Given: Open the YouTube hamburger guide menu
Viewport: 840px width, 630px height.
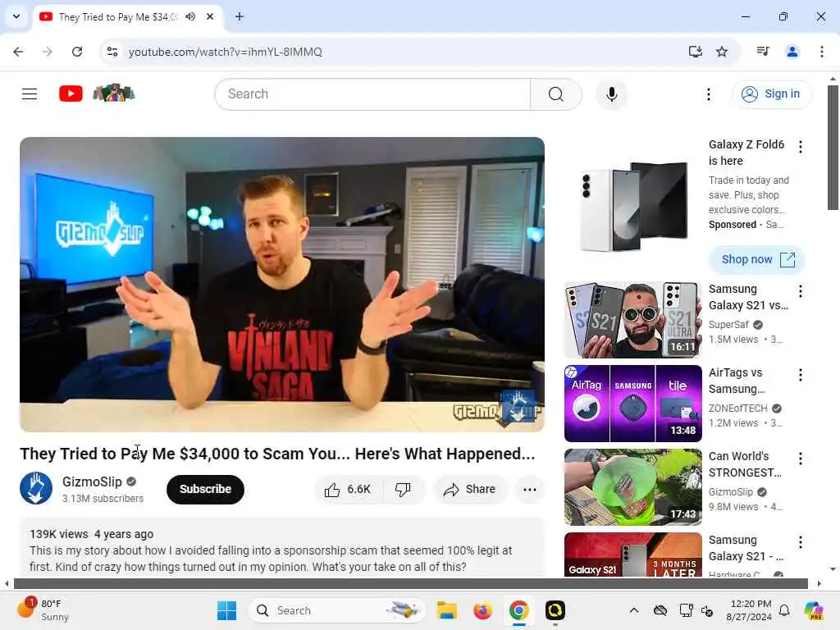Looking at the screenshot, I should coord(30,94).
